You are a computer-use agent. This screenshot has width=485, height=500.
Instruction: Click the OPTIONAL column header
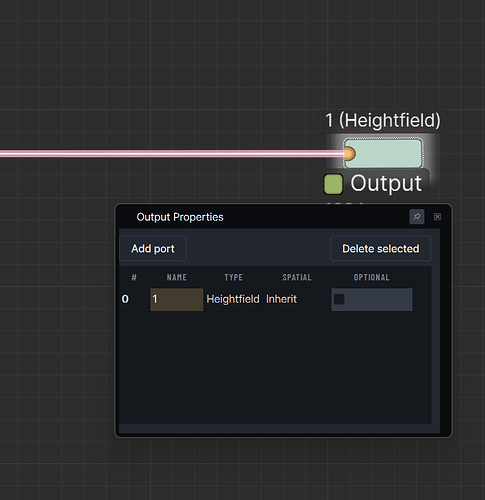coord(371,277)
